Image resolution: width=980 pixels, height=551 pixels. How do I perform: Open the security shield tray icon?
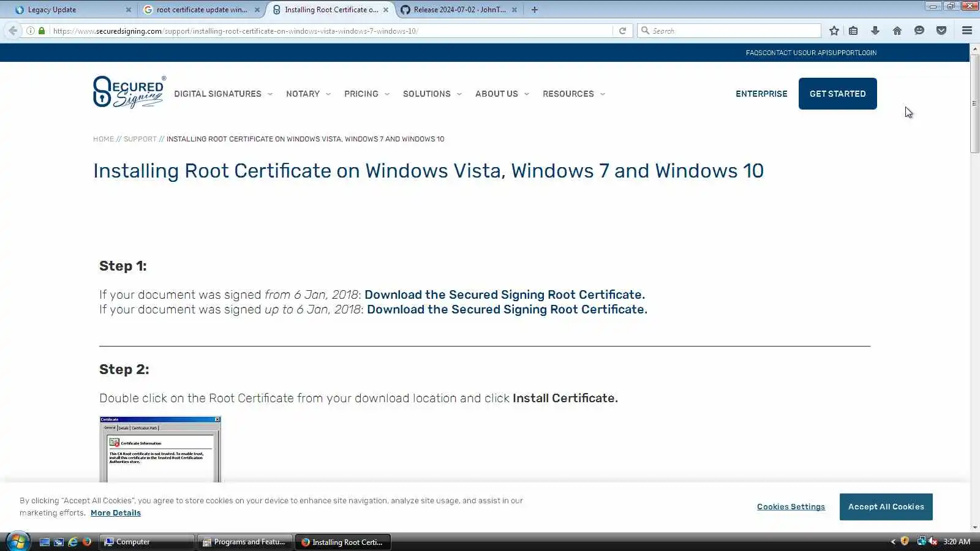pos(905,541)
